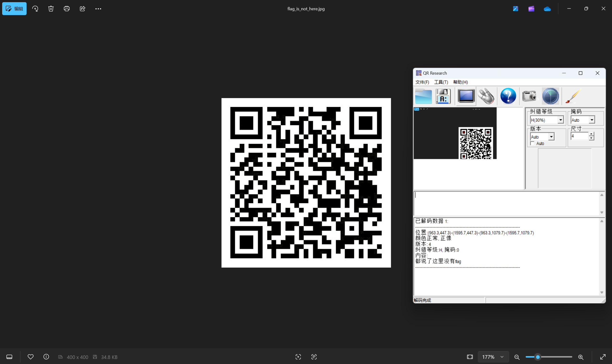Increase size with the up stepper arrow
Image resolution: width=612 pixels, height=364 pixels.
coord(591,134)
